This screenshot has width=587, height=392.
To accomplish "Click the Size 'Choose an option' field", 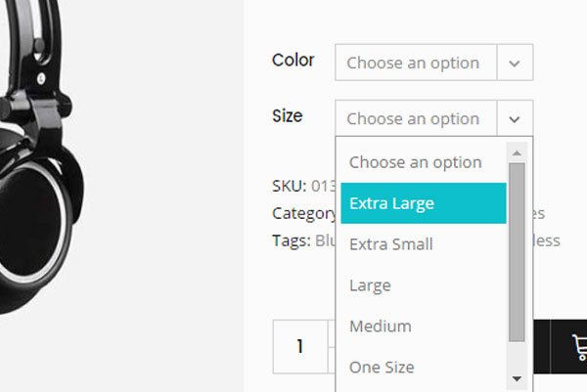I will click(x=415, y=119).
